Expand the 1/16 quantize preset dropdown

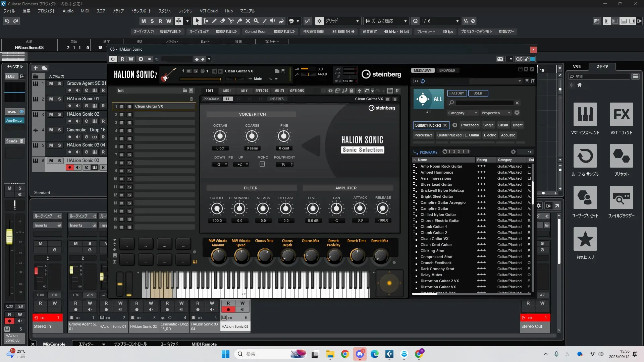pyautogui.click(x=457, y=21)
